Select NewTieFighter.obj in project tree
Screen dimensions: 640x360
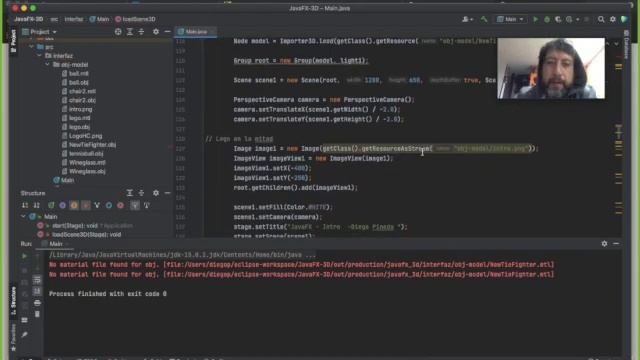click(89, 144)
